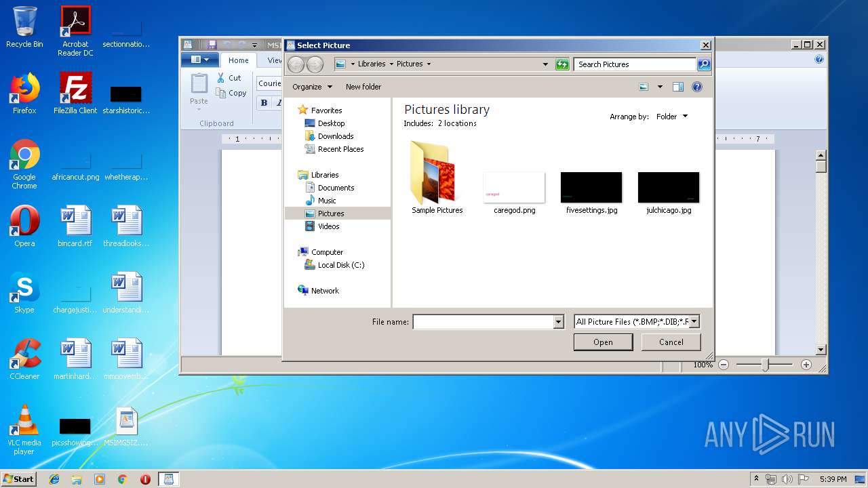Select Downloads in navigation pane
The image size is (868, 488).
point(336,136)
